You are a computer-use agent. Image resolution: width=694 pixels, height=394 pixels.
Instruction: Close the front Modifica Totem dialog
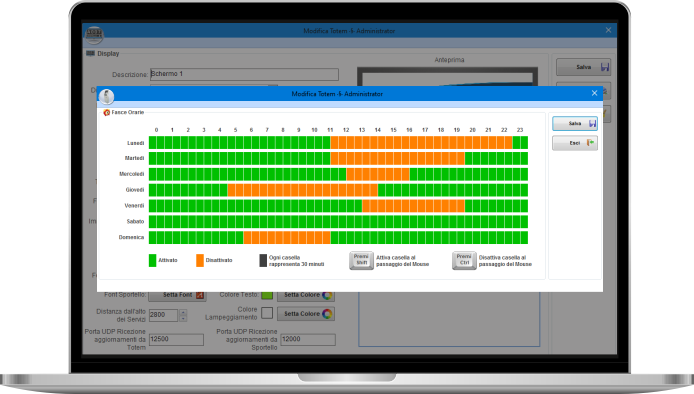pos(594,93)
